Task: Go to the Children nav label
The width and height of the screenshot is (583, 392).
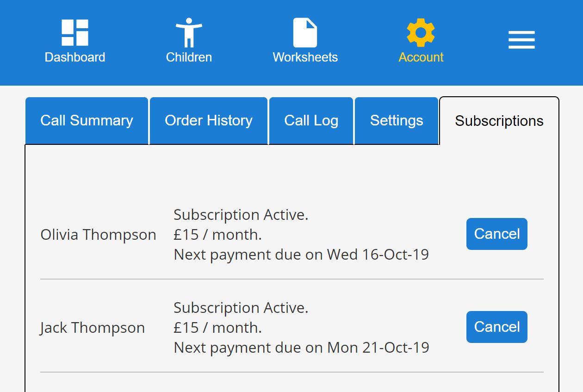Action: [189, 57]
